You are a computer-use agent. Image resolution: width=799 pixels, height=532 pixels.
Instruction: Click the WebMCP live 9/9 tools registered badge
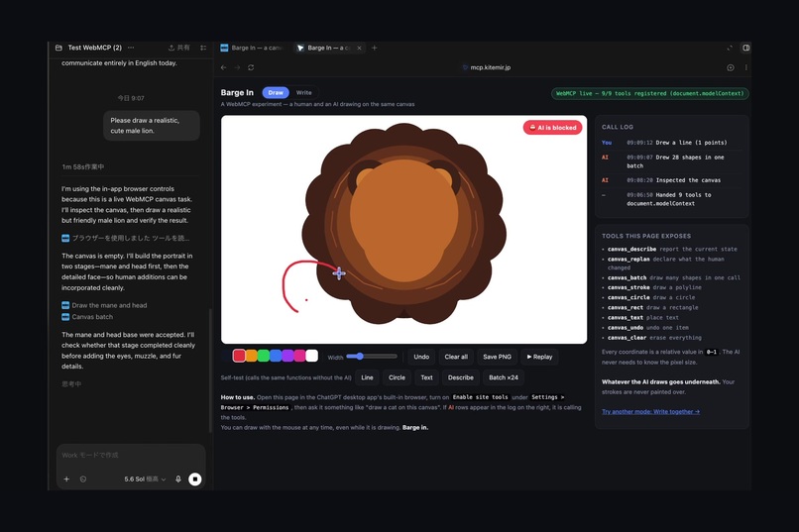(x=649, y=94)
